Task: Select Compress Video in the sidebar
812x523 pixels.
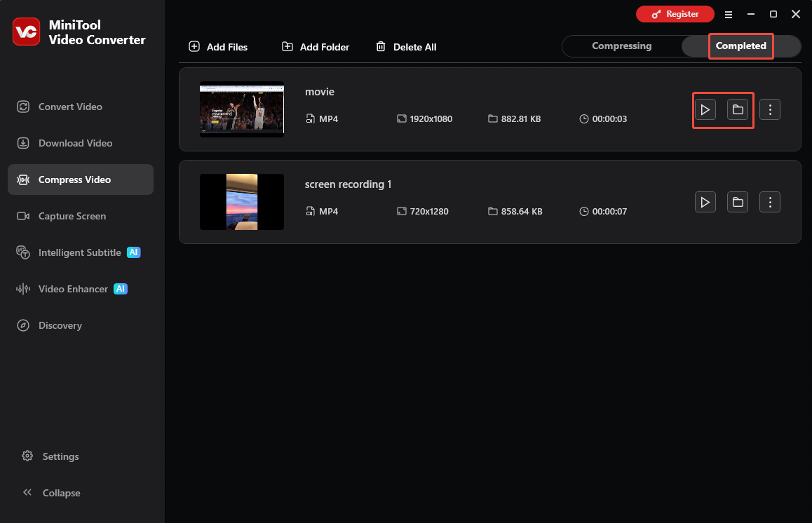Action: 80,179
